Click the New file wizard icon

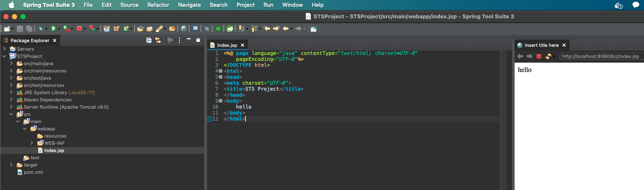(7, 29)
